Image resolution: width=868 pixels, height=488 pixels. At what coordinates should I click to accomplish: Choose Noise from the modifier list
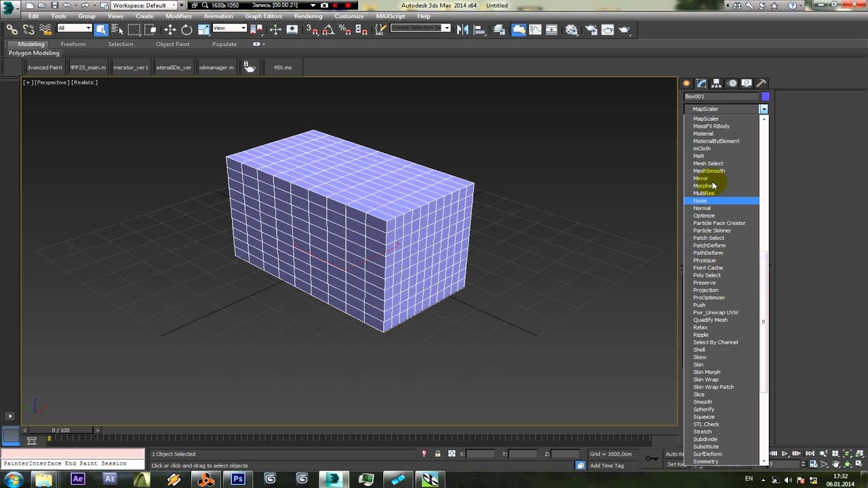click(x=722, y=201)
